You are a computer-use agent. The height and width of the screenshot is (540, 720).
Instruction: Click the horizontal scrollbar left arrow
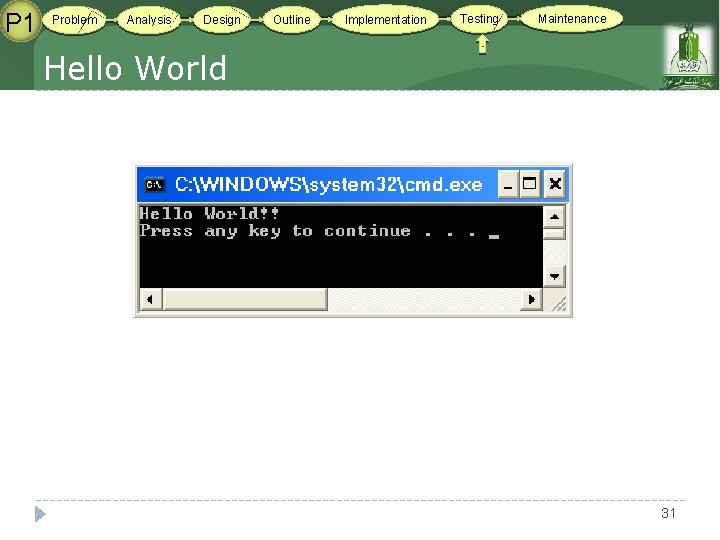point(151,299)
